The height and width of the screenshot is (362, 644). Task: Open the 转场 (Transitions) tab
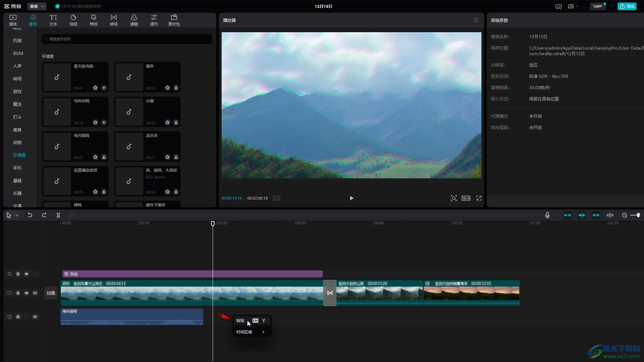pos(114,20)
